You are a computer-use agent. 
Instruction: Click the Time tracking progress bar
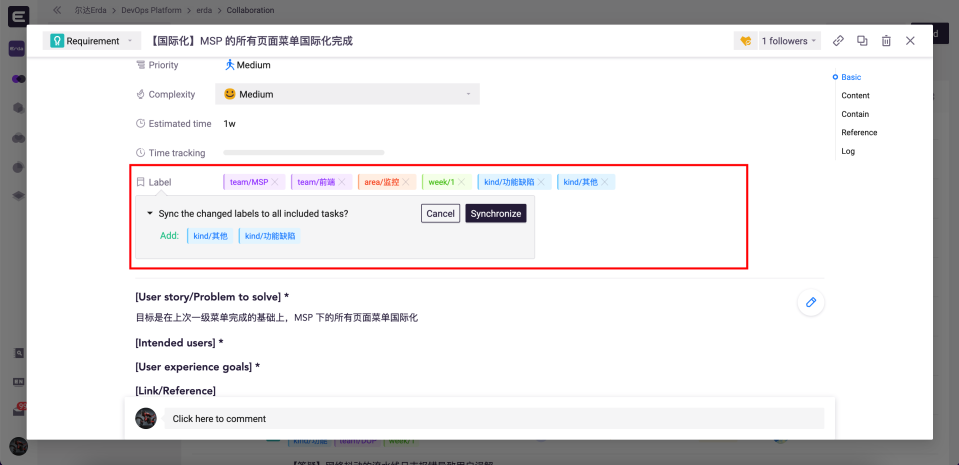pyautogui.click(x=303, y=152)
